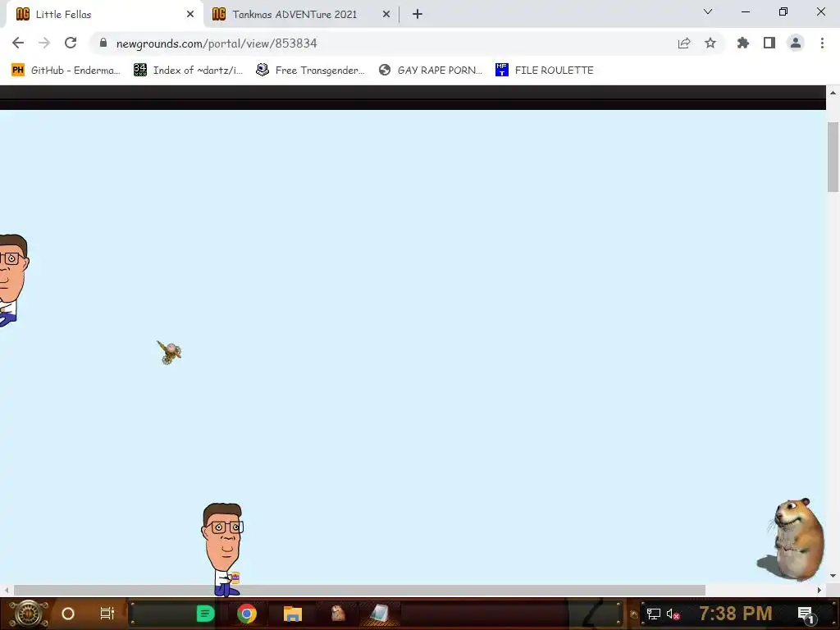Open the Chrome three-dot menu

(822, 43)
